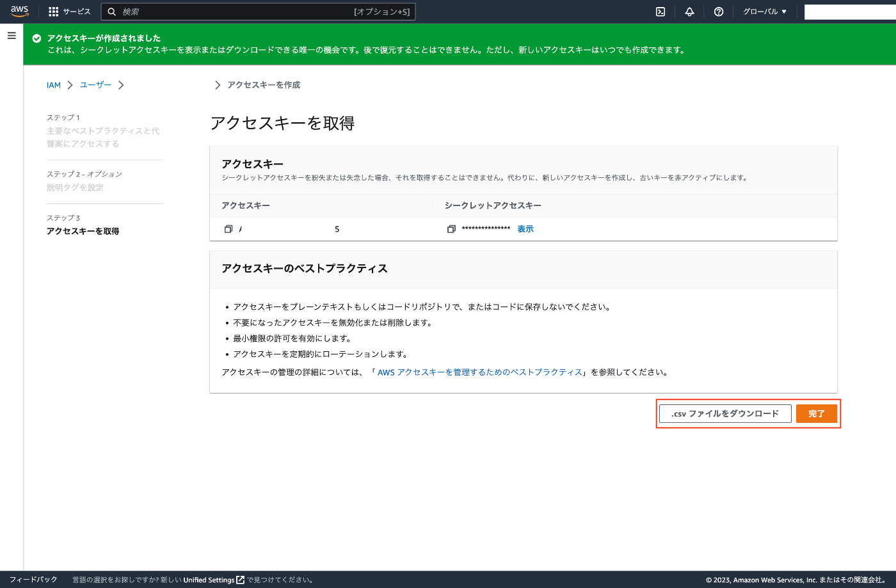Open the グローバル region dropdown
This screenshot has height=588, width=896.
tap(765, 11)
